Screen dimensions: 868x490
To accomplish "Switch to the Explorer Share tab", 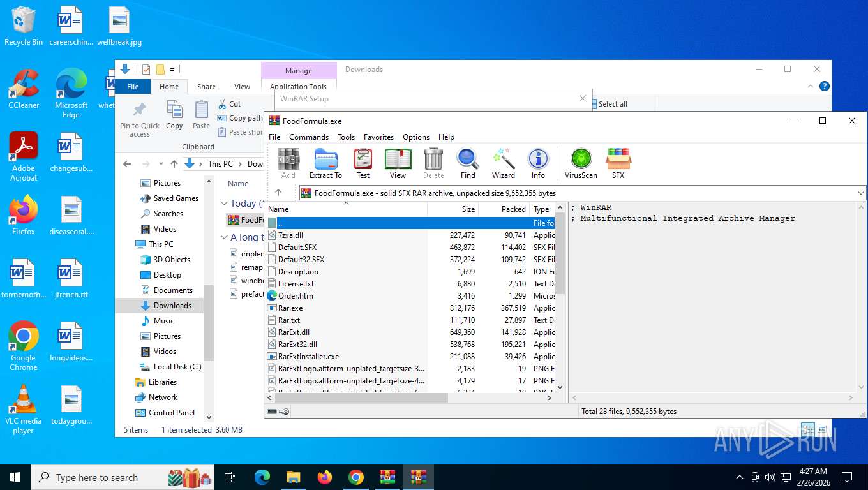I will (206, 87).
